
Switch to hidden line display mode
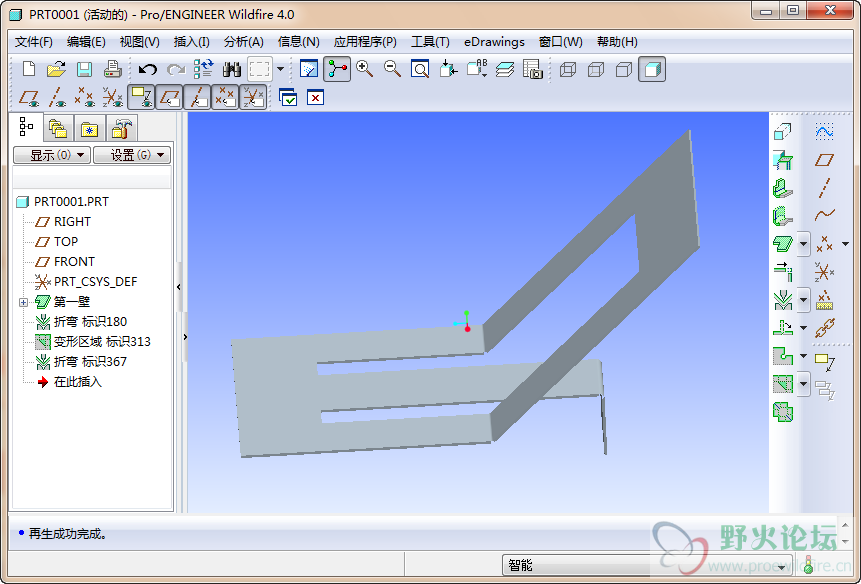point(596,70)
